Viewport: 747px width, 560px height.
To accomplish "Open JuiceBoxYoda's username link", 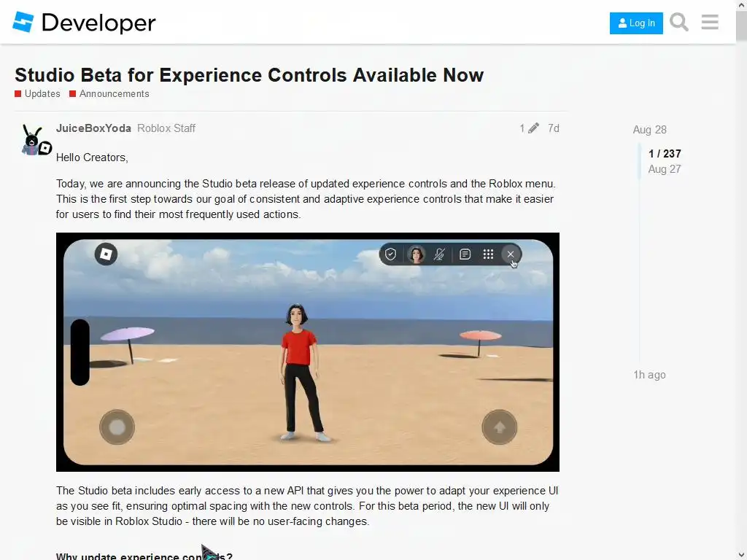I will coord(93,128).
